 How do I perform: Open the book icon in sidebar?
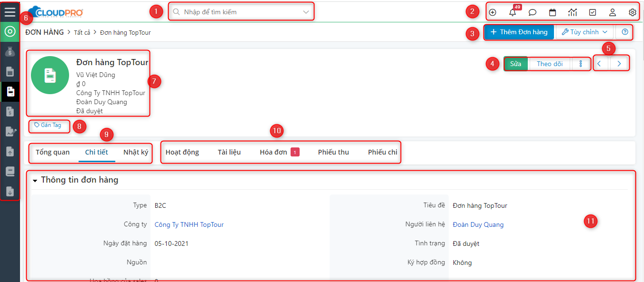[x=10, y=172]
